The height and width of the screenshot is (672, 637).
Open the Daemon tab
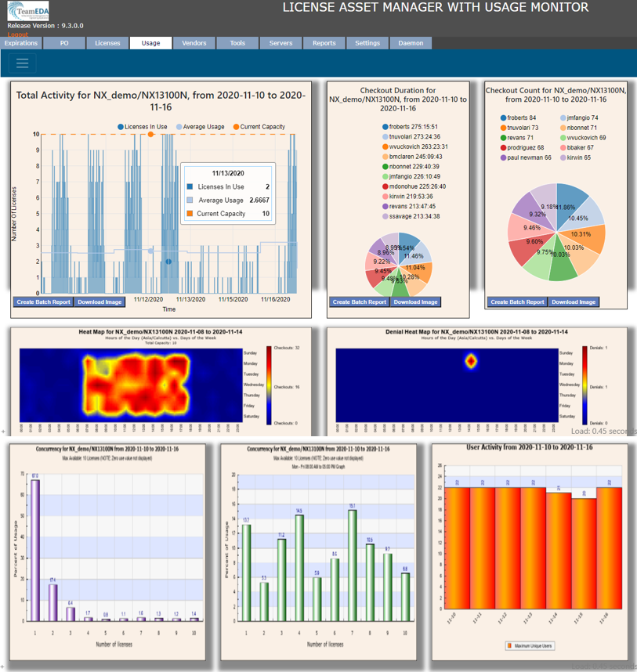411,43
